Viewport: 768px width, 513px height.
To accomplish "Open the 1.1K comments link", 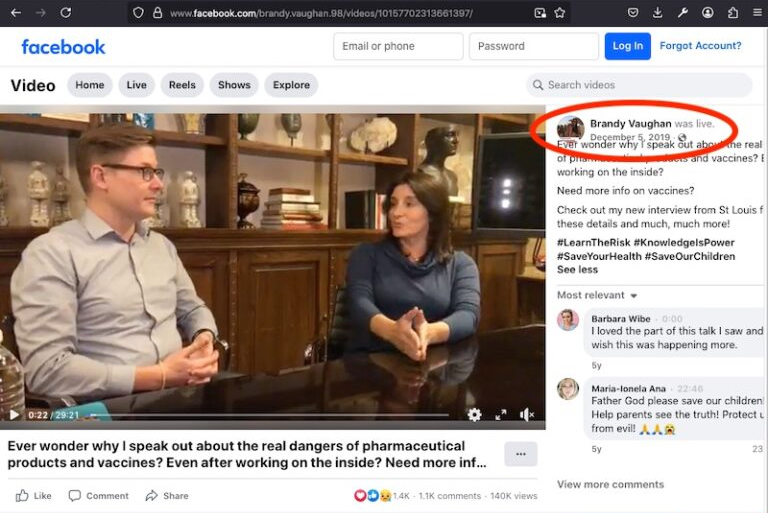I will [450, 496].
